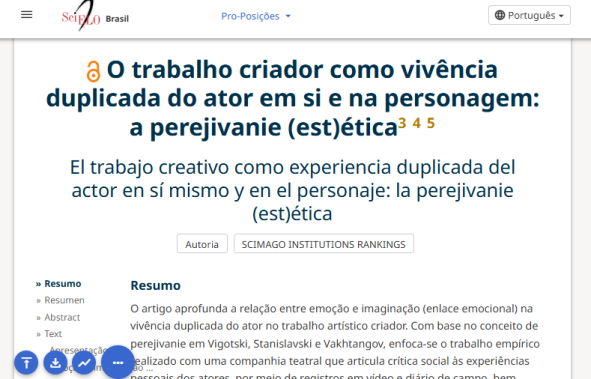Open the hamburger menu icon
This screenshot has width=591, height=379.
pos(26,15)
